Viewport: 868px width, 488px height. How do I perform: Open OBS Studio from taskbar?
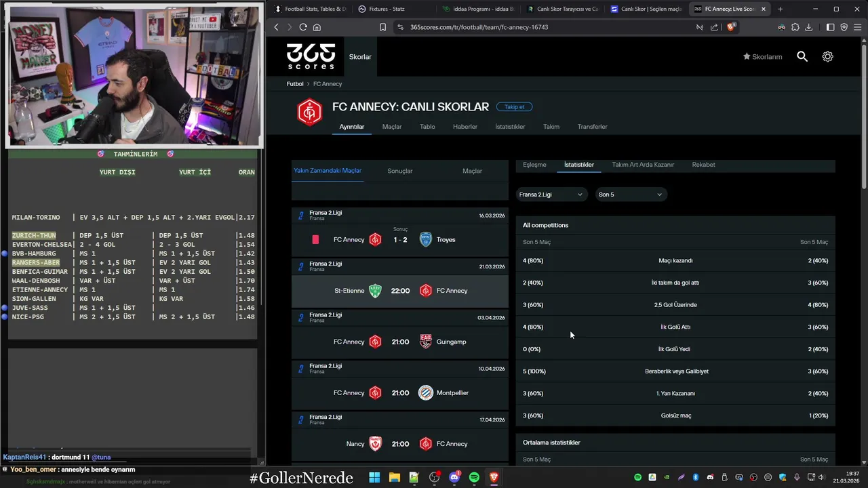click(434, 477)
